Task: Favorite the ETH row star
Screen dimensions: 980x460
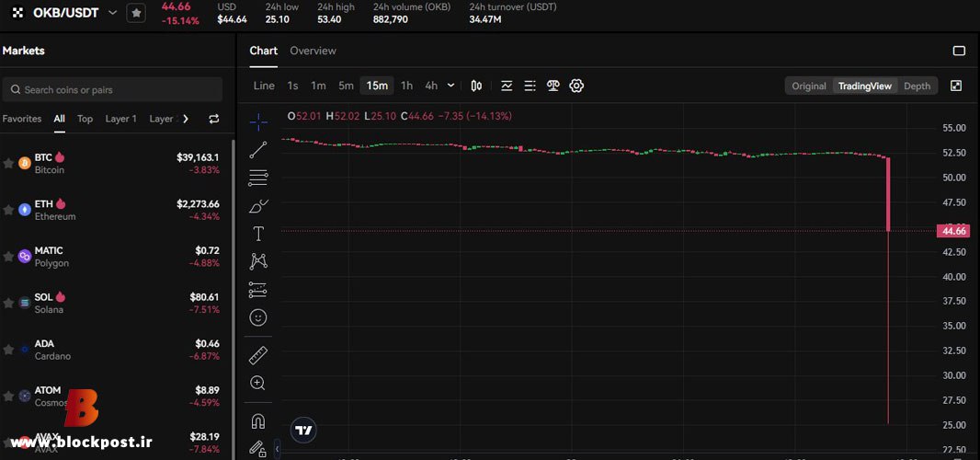Action: click(8, 210)
